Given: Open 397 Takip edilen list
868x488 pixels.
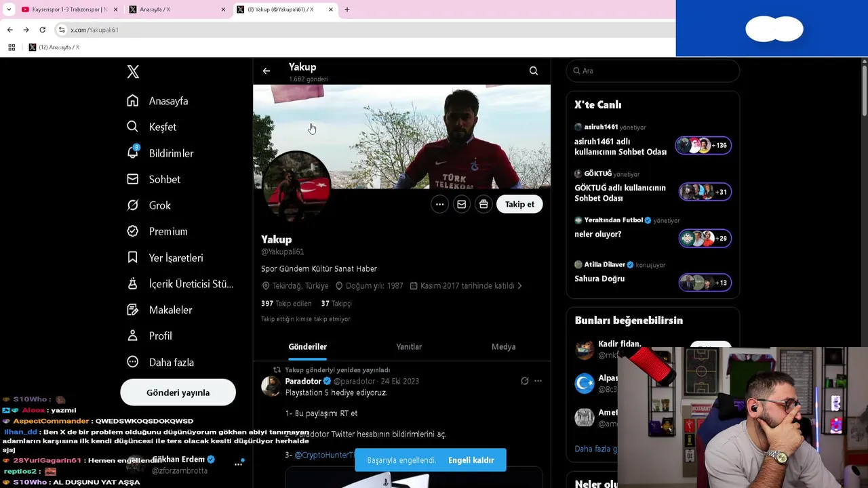Looking at the screenshot, I should pos(286,304).
